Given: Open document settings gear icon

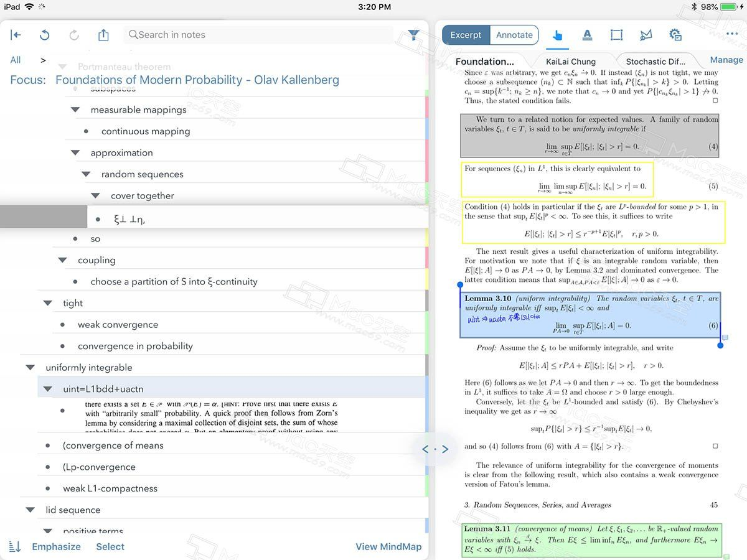Looking at the screenshot, I should [x=675, y=35].
